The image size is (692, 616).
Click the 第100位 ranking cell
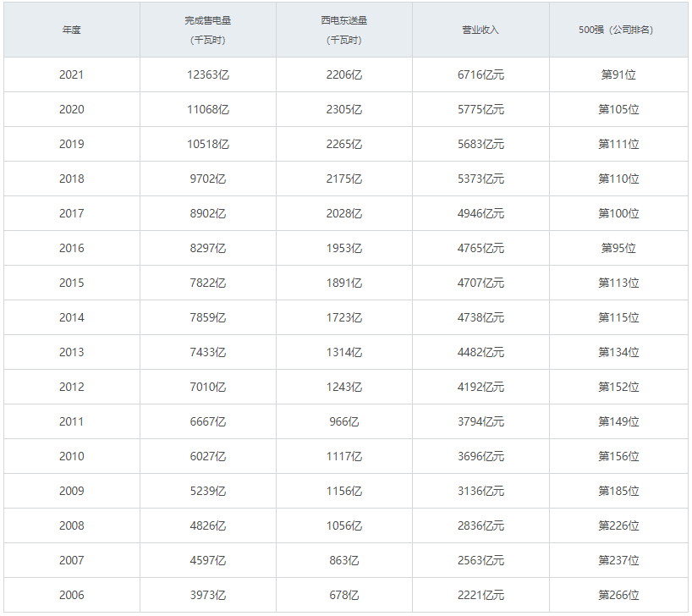[618, 213]
